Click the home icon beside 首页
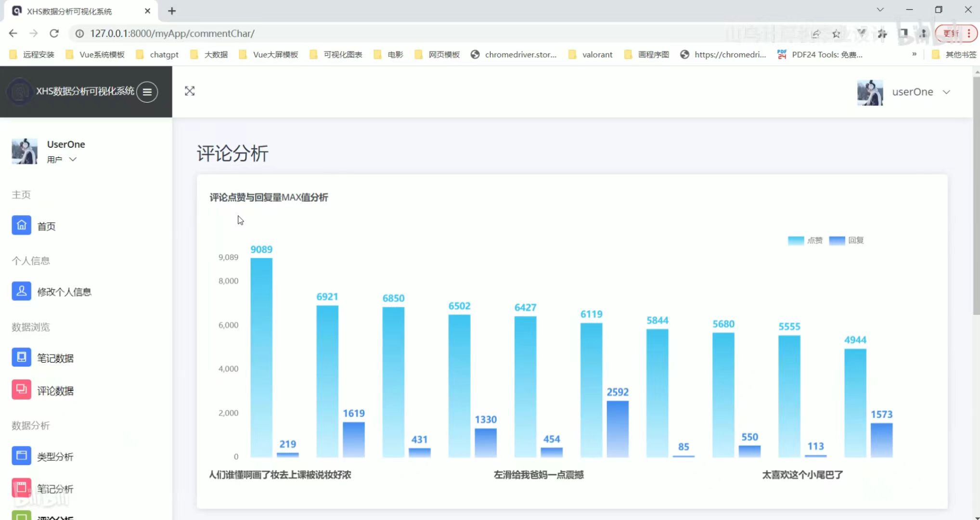This screenshot has height=520, width=980. point(21,225)
